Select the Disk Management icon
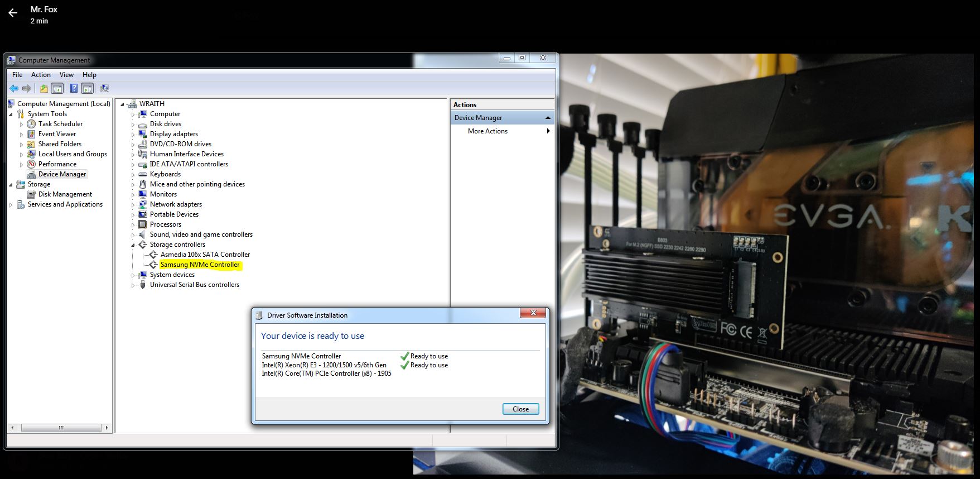This screenshot has height=479, width=980. pos(31,194)
